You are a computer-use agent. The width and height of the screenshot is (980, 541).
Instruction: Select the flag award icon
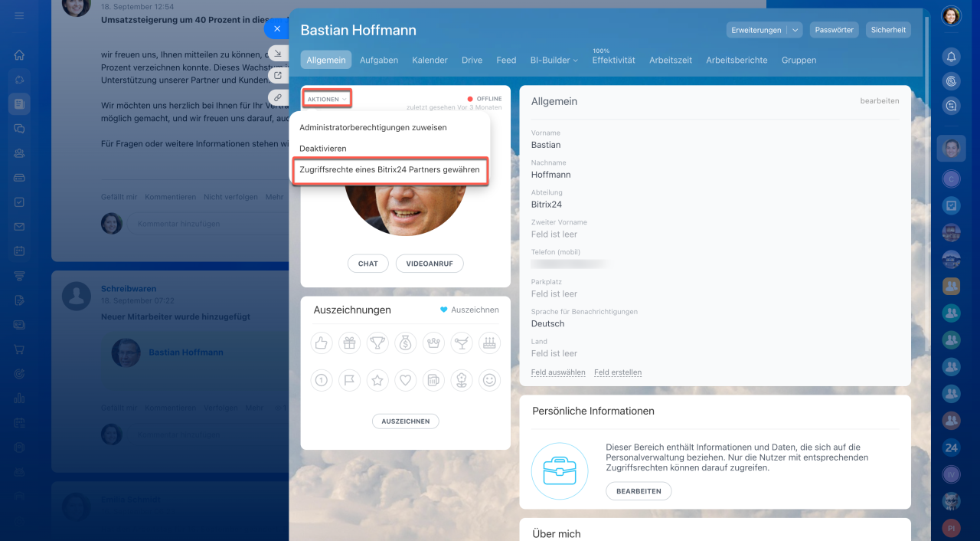[x=349, y=379]
